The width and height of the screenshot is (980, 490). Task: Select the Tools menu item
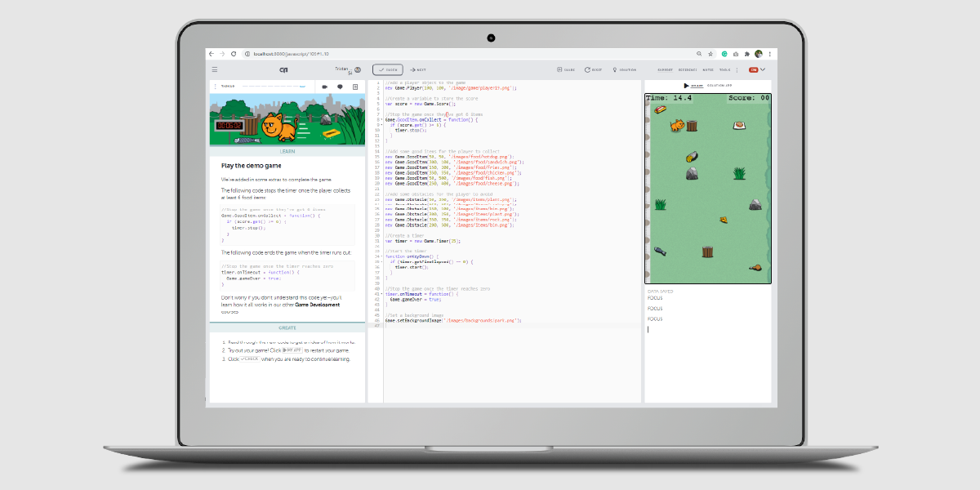point(724,69)
